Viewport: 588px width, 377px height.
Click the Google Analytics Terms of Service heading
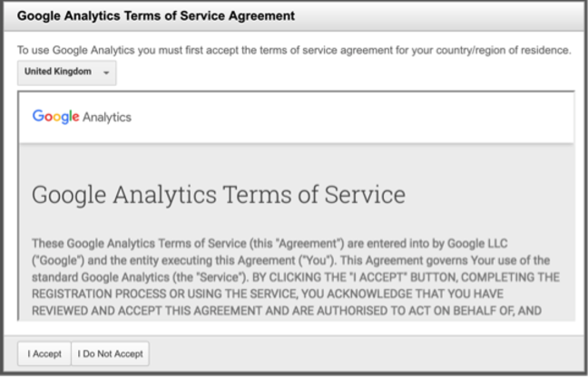click(x=218, y=195)
